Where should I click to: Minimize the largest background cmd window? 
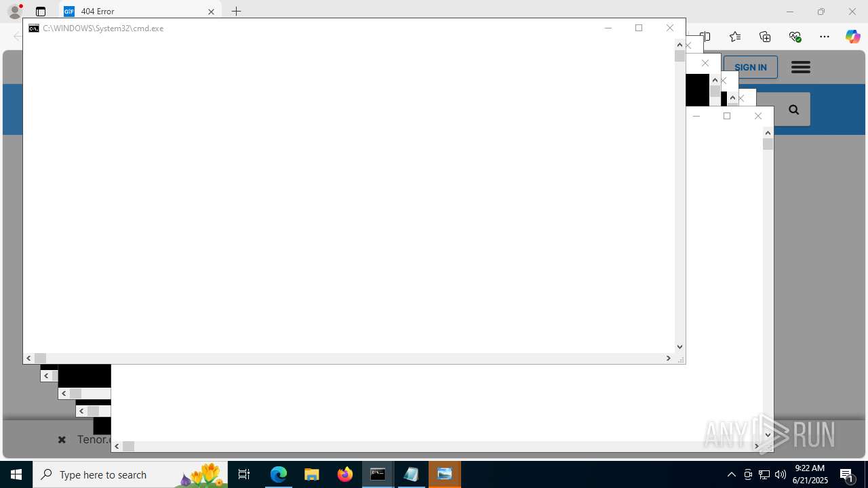pos(696,116)
